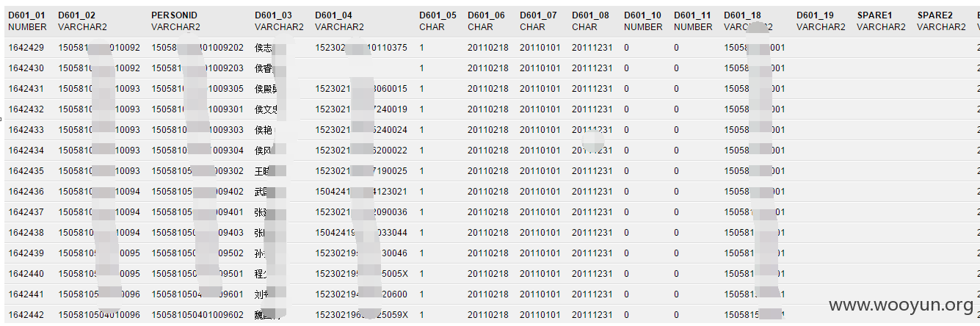Select row number 1642436
980x326 pixels.
pyautogui.click(x=490, y=192)
